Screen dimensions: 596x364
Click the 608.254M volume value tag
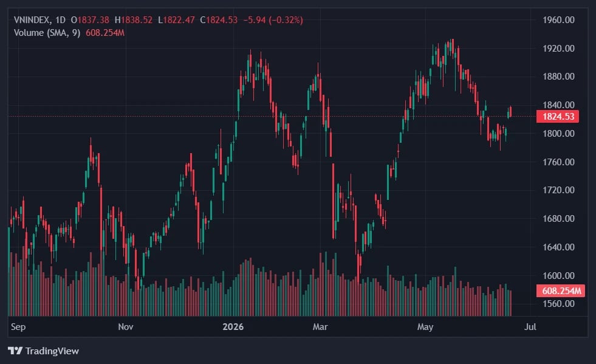tap(561, 291)
